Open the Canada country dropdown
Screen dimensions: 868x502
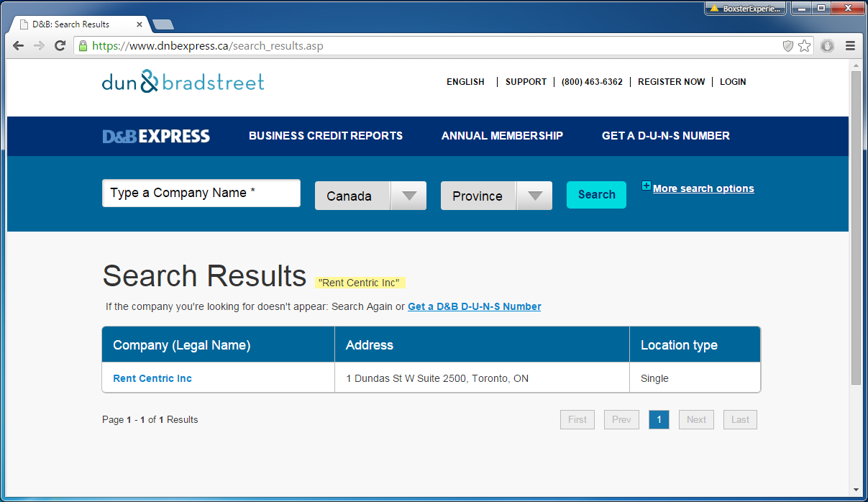370,196
